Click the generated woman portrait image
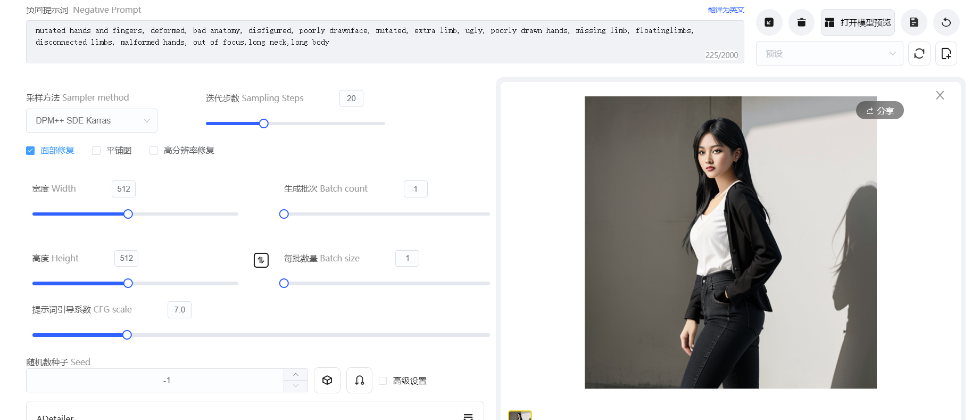The width and height of the screenshot is (980, 420). tap(730, 242)
